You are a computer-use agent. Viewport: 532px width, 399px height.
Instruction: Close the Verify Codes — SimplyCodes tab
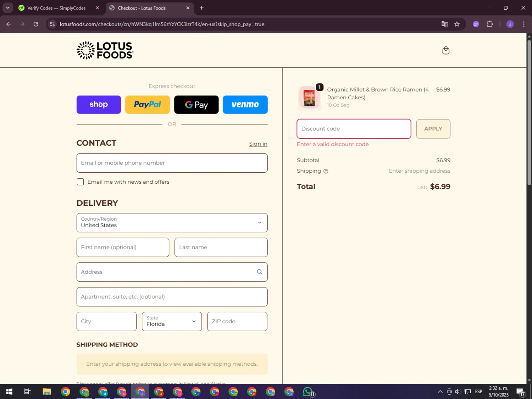pyautogui.click(x=98, y=8)
